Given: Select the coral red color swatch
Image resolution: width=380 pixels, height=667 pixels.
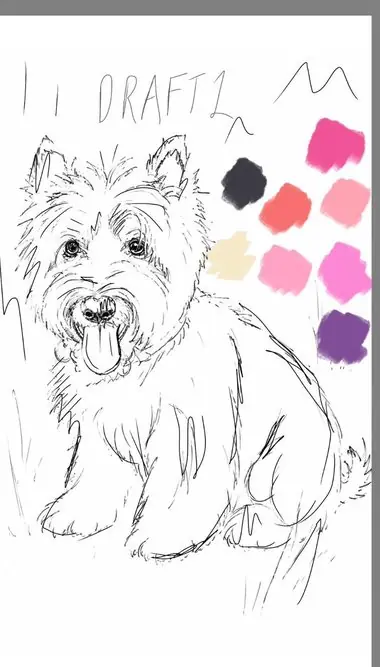Looking at the screenshot, I should [285, 208].
